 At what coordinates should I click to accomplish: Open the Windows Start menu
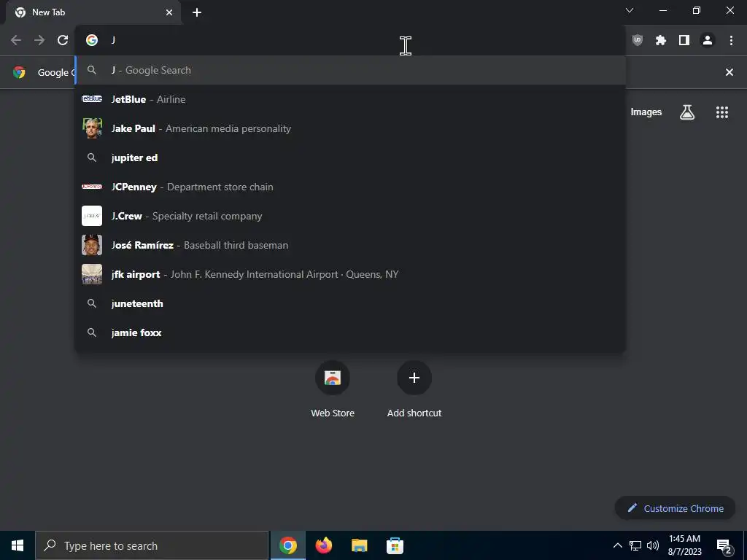tap(18, 545)
